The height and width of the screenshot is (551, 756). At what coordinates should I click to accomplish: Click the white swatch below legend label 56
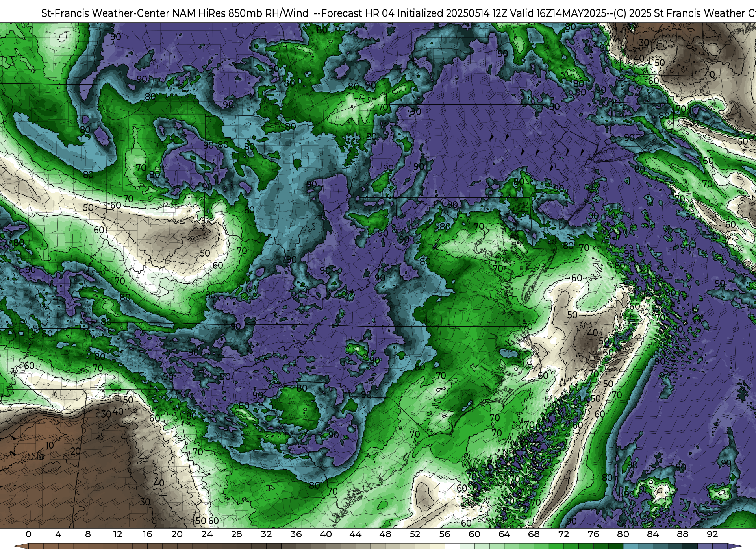pyautogui.click(x=452, y=547)
